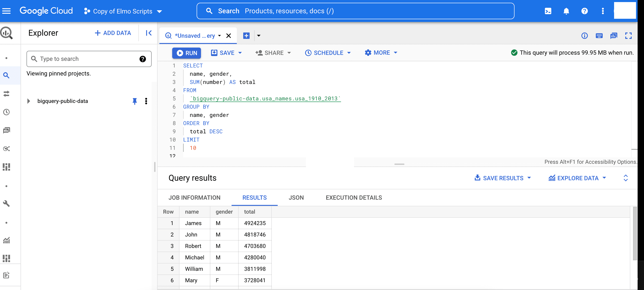644x290 pixels.
Task: Unpin the bigquery-public-data project
Action: click(x=135, y=101)
